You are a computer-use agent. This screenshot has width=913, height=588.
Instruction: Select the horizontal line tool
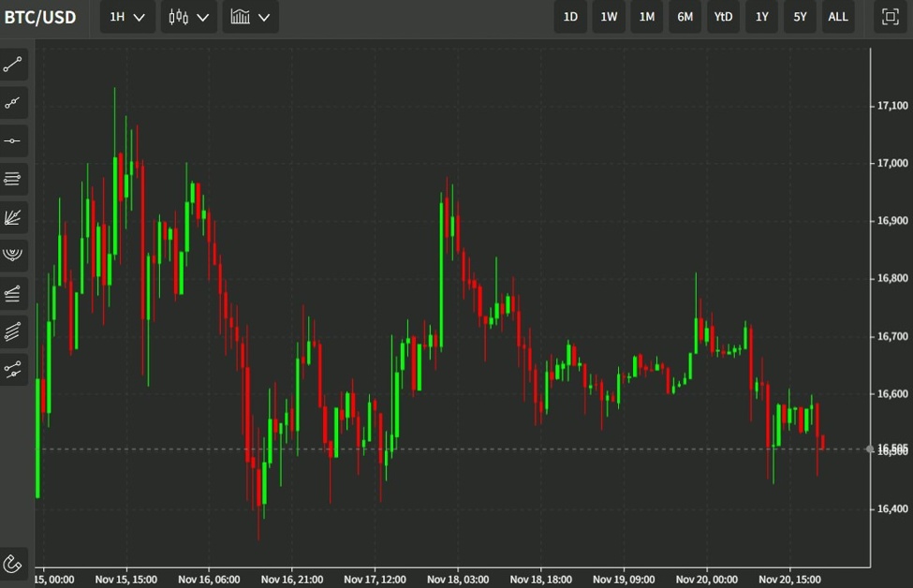point(13,141)
